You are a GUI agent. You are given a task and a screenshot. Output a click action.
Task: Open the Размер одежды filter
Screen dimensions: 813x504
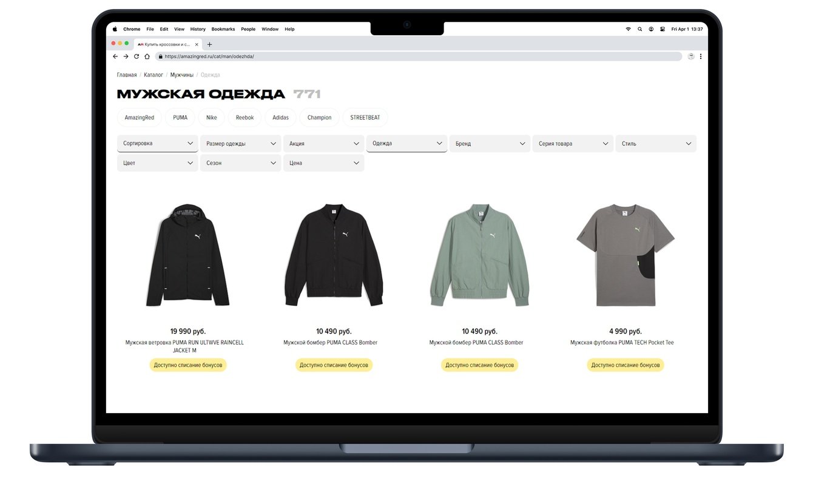click(241, 144)
